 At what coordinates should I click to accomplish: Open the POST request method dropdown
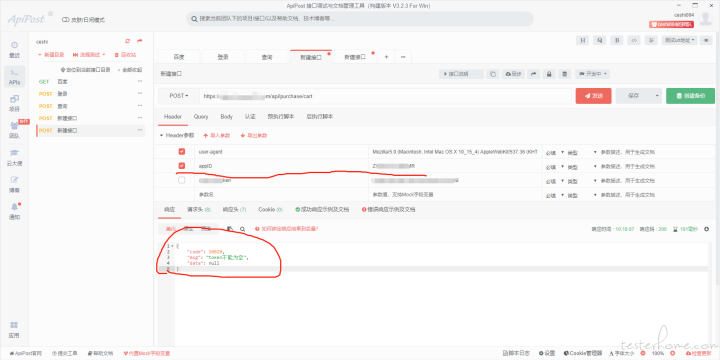tap(179, 96)
